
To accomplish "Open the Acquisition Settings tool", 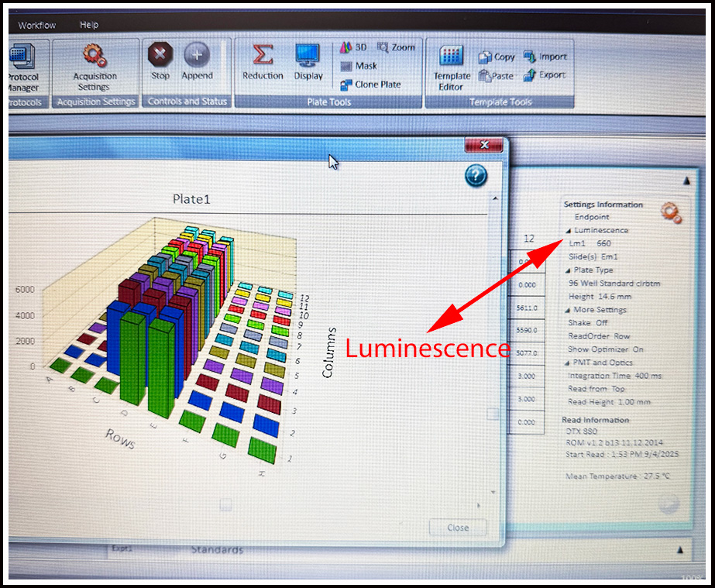I will 95,67.
